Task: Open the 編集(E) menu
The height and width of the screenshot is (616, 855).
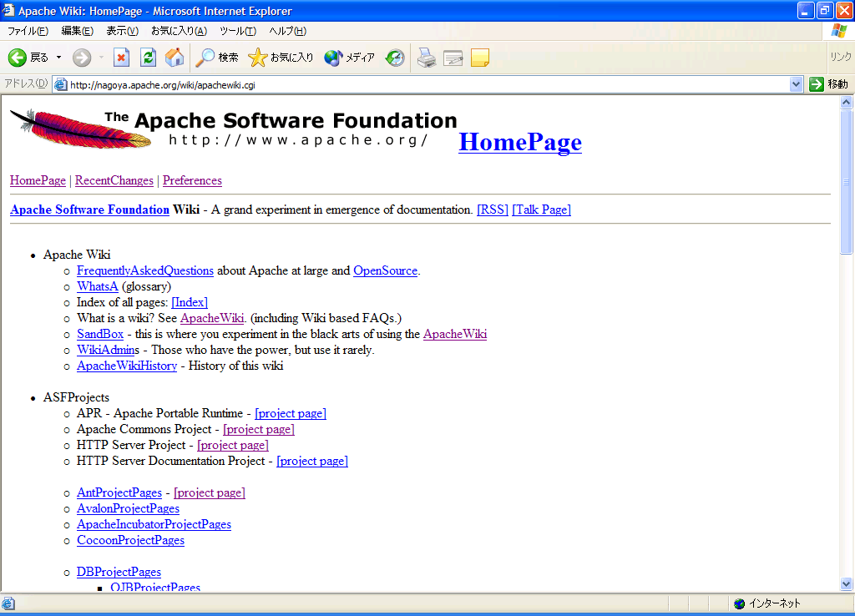Action: tap(78, 31)
